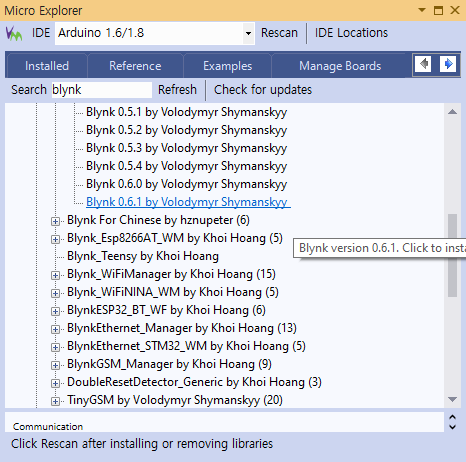466x462 pixels.
Task: Switch to the Installed tab
Action: coord(47,66)
